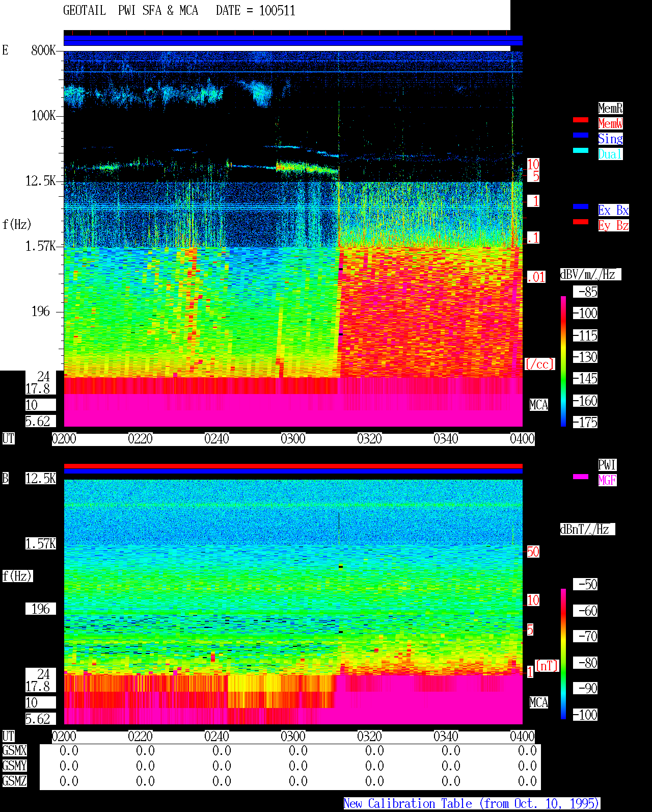Click the 12.5K label on the E panel
The height and width of the screenshot is (812, 652).
click(41, 180)
